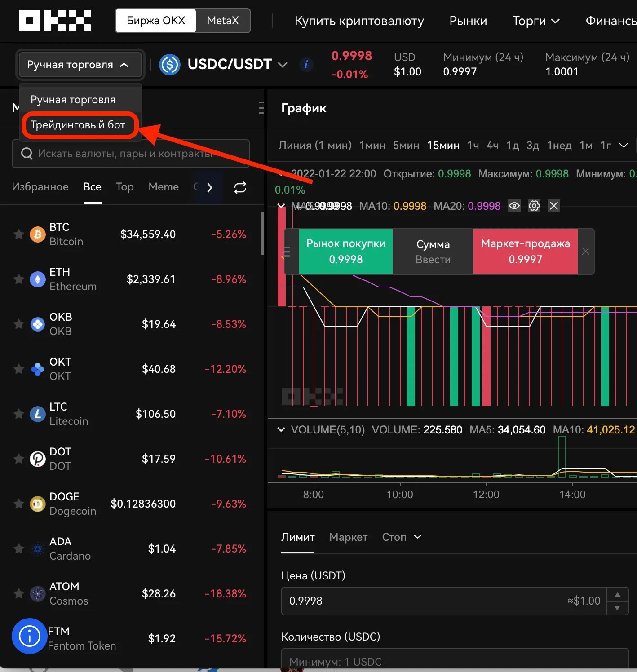The image size is (637, 672).
Task: Remove the MA indicator with X icon
Action: (x=554, y=206)
